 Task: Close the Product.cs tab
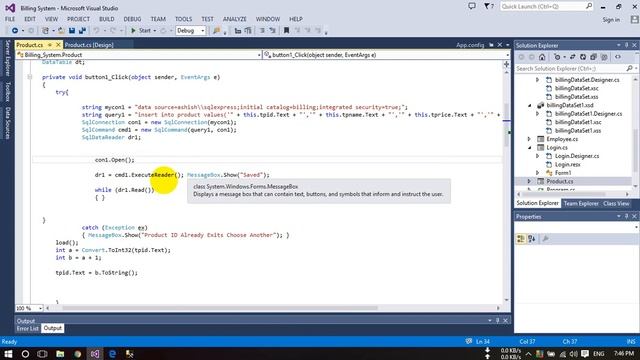pyautogui.click(x=58, y=45)
